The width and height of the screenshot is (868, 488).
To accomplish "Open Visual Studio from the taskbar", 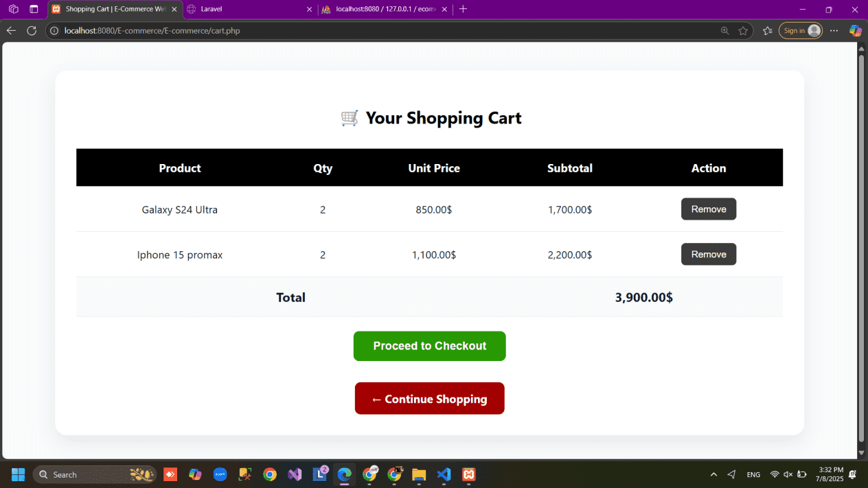I will tap(295, 474).
